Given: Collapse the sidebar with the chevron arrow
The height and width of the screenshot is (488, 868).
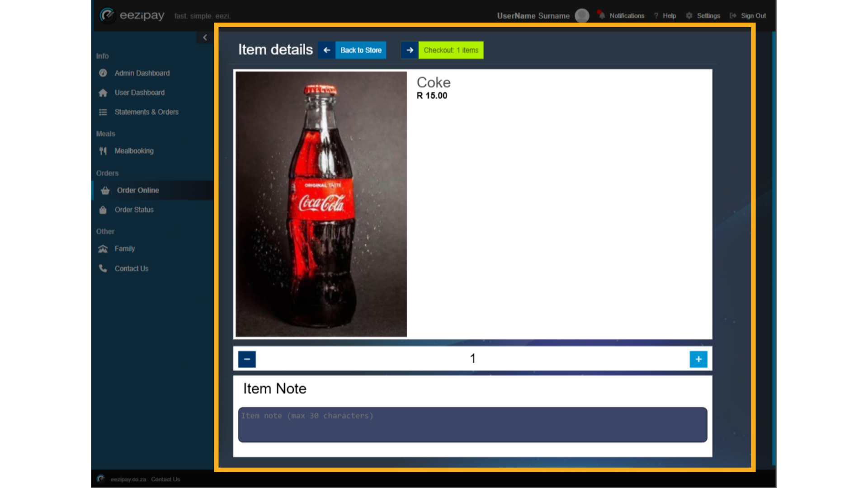Looking at the screenshot, I should coord(205,38).
